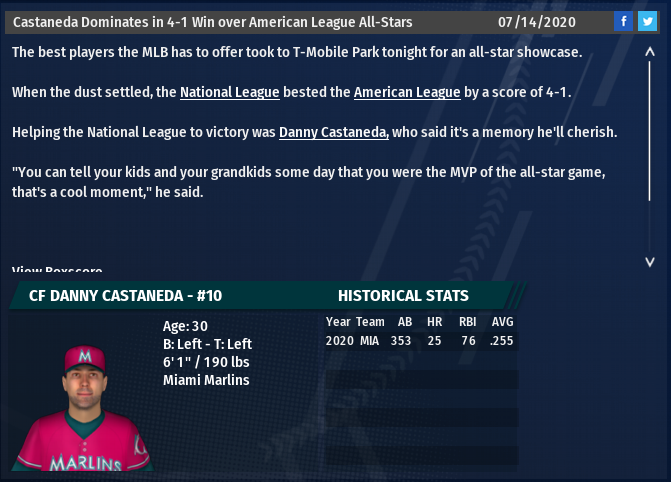This screenshot has height=482, width=671.
Task: Open the National League link
Action: click(x=230, y=92)
